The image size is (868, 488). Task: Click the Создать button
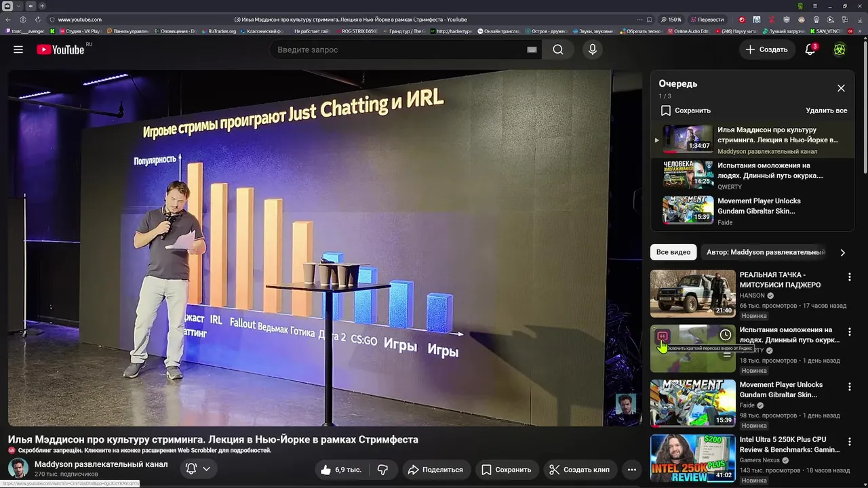pyautogui.click(x=766, y=49)
